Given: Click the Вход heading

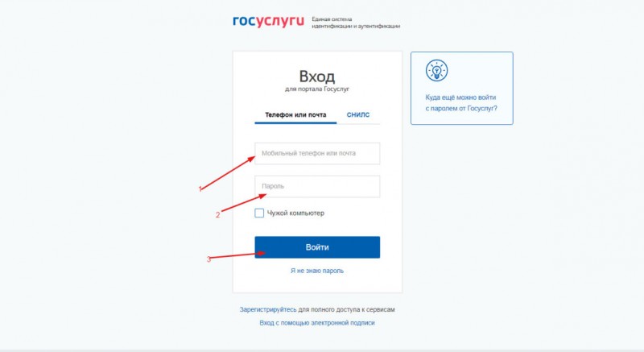Looking at the screenshot, I should point(316,77).
